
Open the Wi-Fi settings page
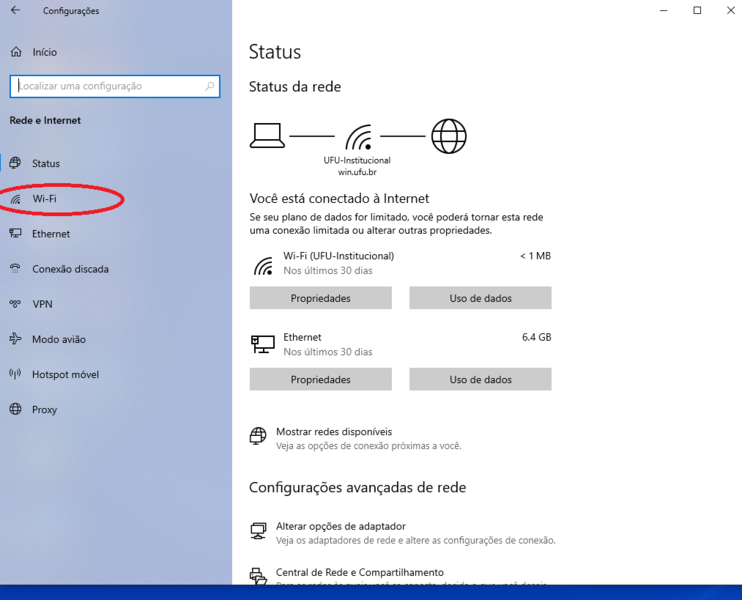(44, 199)
